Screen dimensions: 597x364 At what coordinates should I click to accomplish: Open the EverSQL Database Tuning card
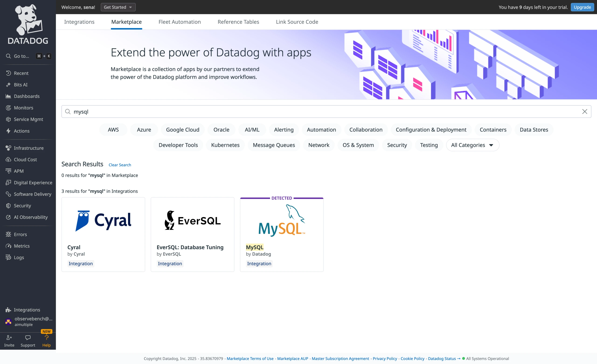[192, 234]
